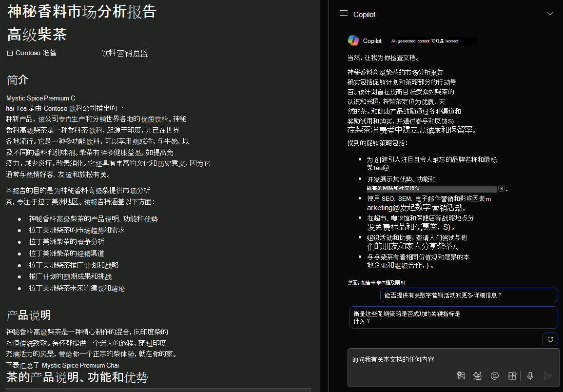Viewport: 563px width, 392px height.
Task: Click the sentence 在柴茶消费者中建立忠诚度和保留率
Action: [412, 130]
